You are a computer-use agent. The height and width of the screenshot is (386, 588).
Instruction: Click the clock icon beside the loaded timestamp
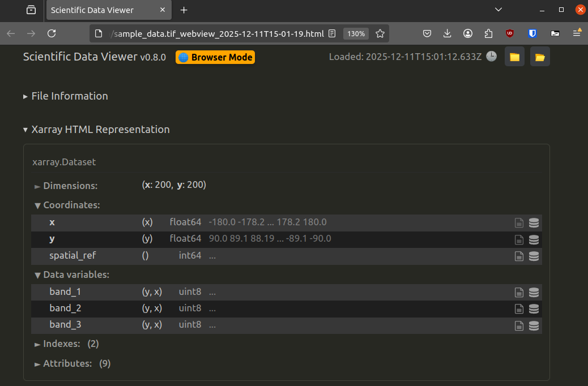point(492,57)
